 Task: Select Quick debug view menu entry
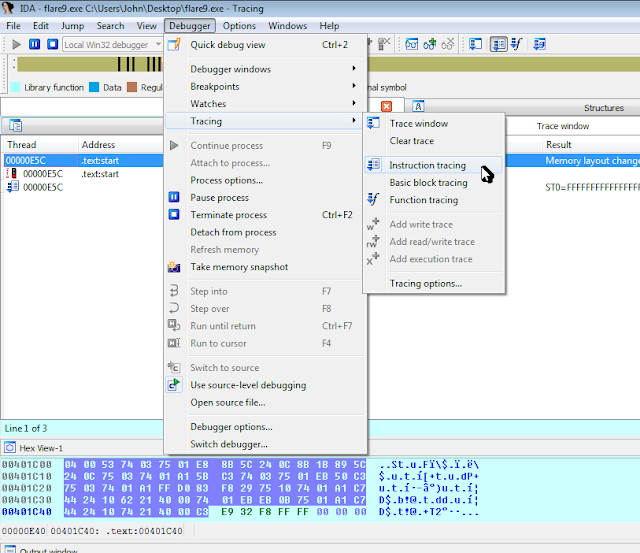tap(264, 44)
